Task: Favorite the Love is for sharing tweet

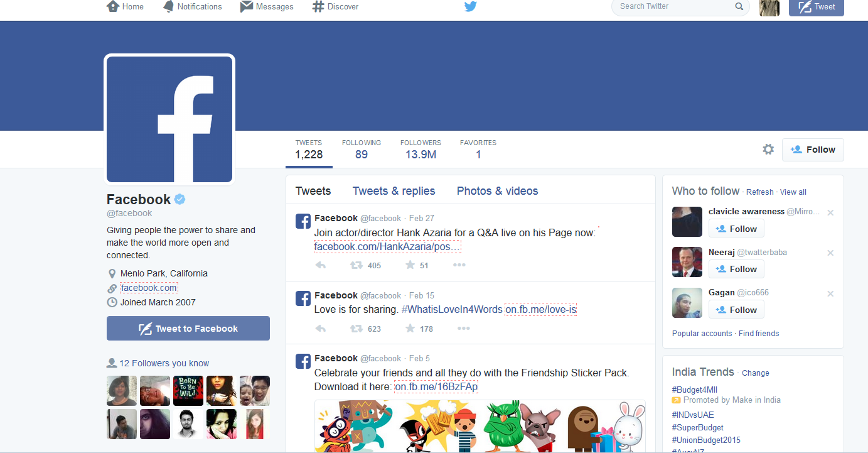Action: tap(410, 329)
